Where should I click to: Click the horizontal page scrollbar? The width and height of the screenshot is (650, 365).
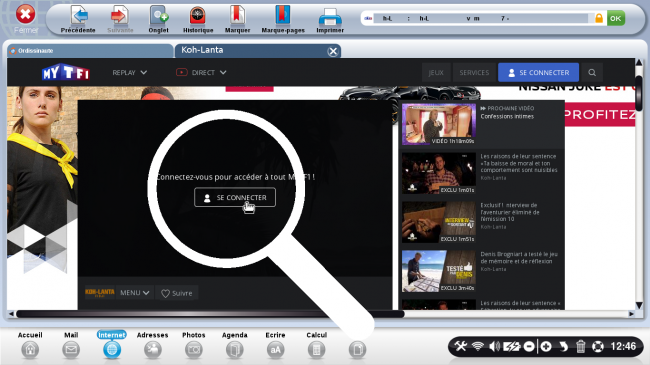pyautogui.click(x=210, y=314)
